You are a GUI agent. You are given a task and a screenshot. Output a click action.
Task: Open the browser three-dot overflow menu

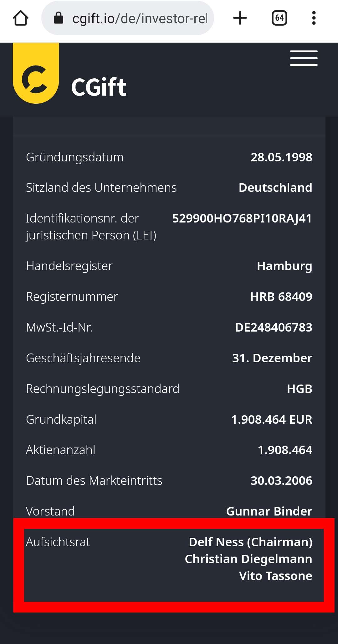pos(314,18)
